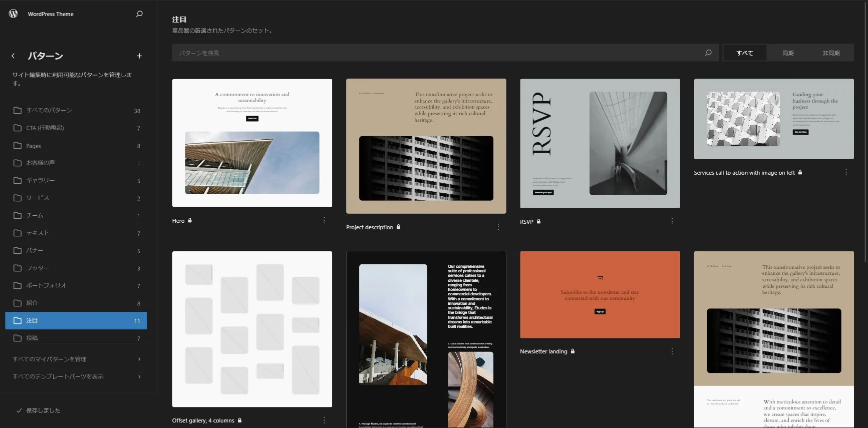
Task: Switch filter to 同期 patterns
Action: coord(788,53)
